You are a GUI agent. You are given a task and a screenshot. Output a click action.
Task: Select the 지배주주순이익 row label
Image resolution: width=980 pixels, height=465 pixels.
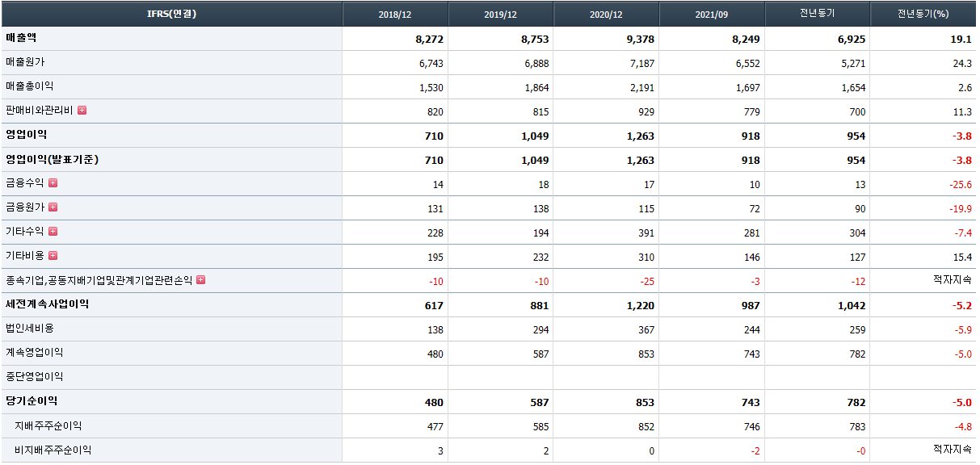pyautogui.click(x=48, y=425)
